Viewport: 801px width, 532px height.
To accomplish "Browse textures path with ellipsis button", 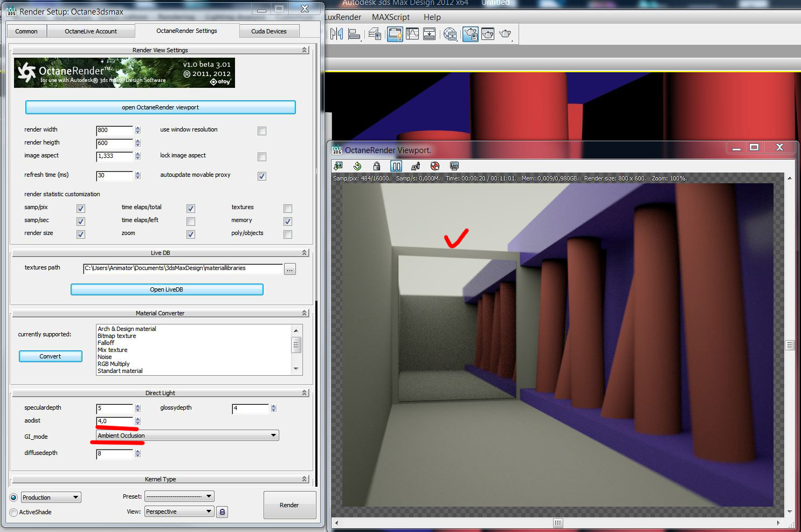I will coord(290,269).
